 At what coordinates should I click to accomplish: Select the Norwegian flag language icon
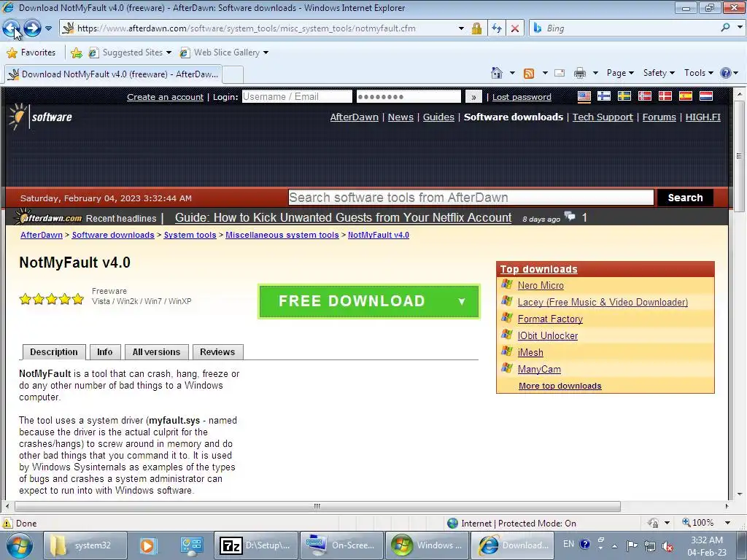pos(645,97)
